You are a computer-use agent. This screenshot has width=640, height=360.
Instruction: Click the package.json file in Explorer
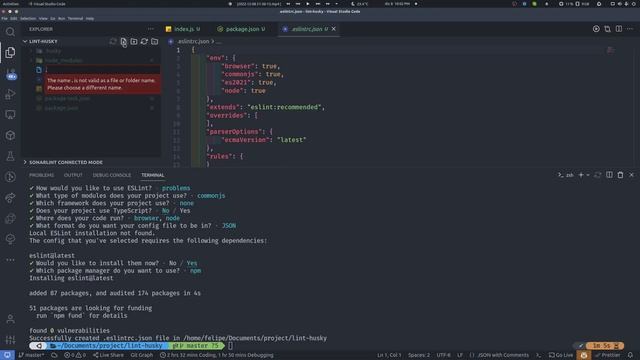point(61,108)
